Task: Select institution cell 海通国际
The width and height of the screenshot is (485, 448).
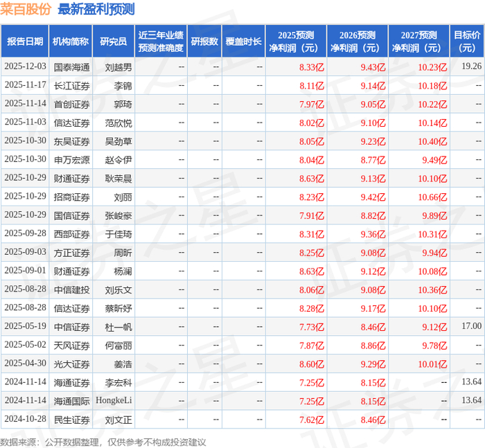Action: pyautogui.click(x=72, y=402)
